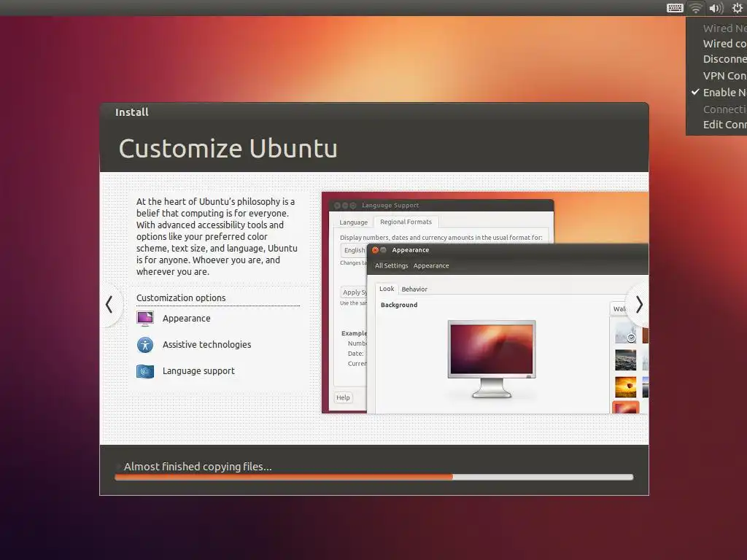Viewport: 747px width, 560px height.
Task: Open the system gear session menu
Action: click(737, 7)
